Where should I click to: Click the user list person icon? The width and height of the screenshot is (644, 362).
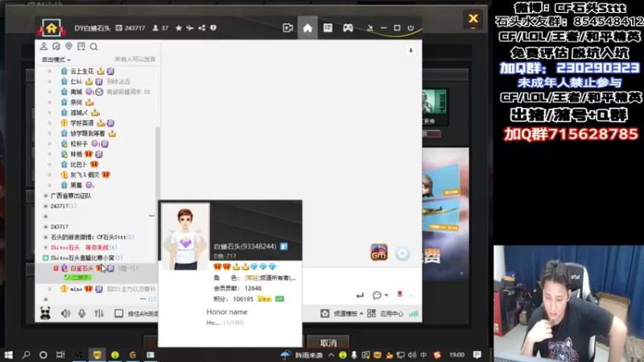(43, 47)
